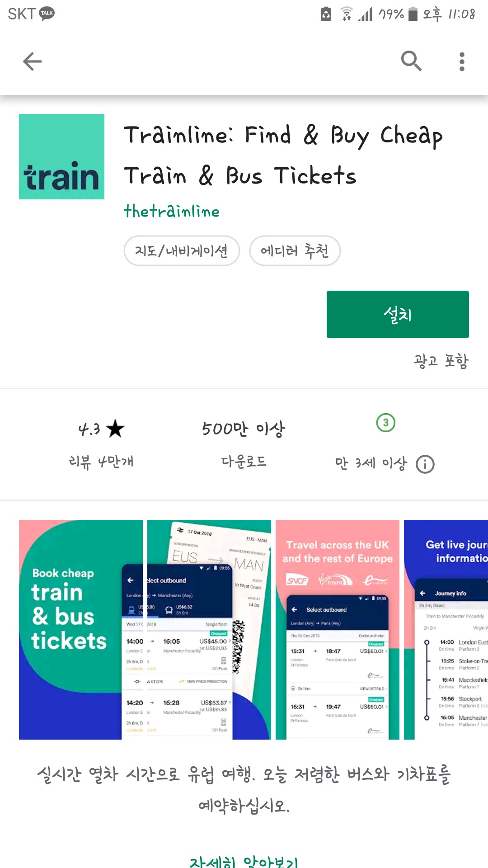The image size is (488, 868).
Task: Tap the back arrow icon
Action: click(x=32, y=61)
